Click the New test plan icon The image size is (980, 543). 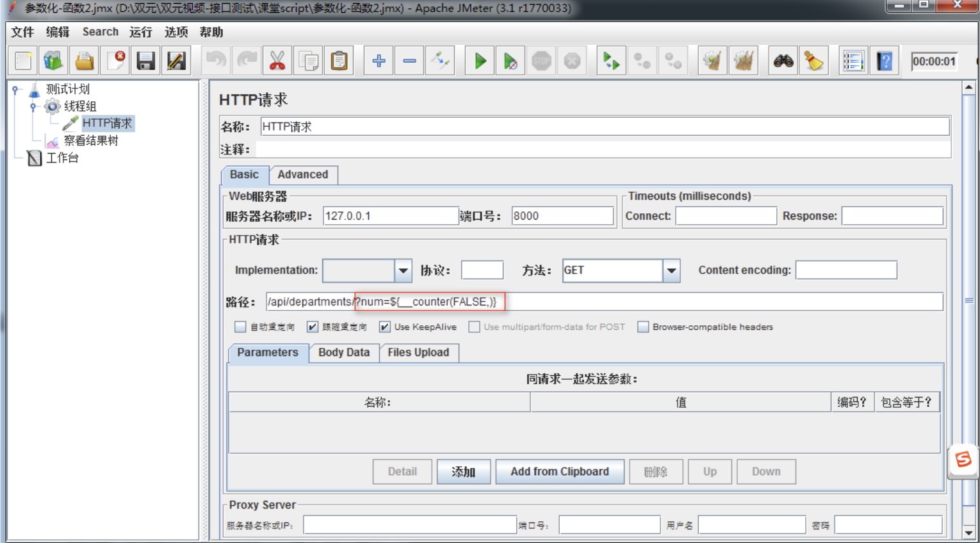23,61
